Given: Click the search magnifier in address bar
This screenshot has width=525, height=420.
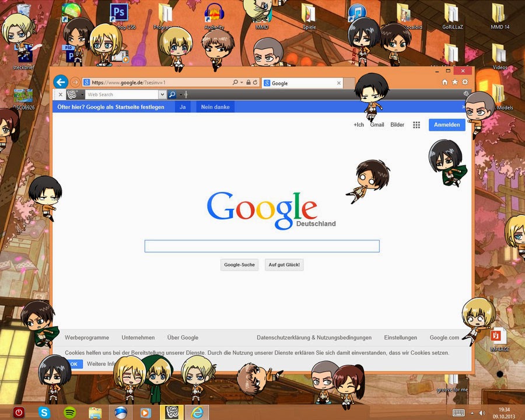Looking at the screenshot, I should click(235, 82).
